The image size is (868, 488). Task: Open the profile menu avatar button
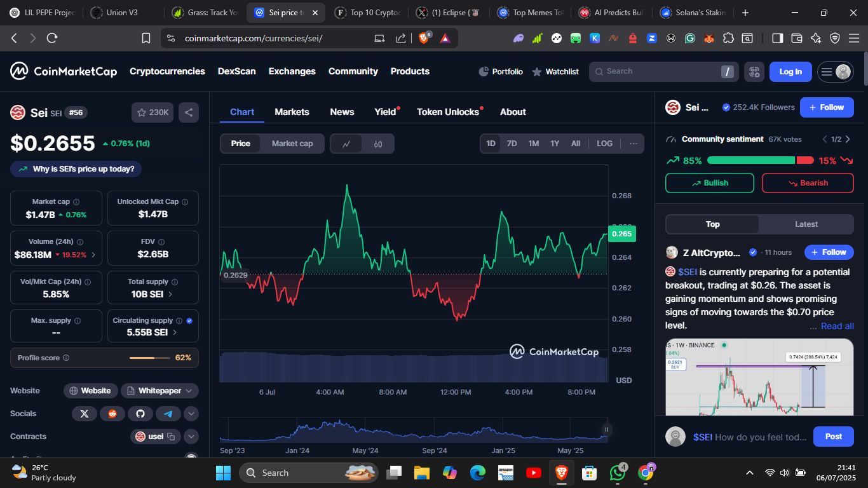835,72
